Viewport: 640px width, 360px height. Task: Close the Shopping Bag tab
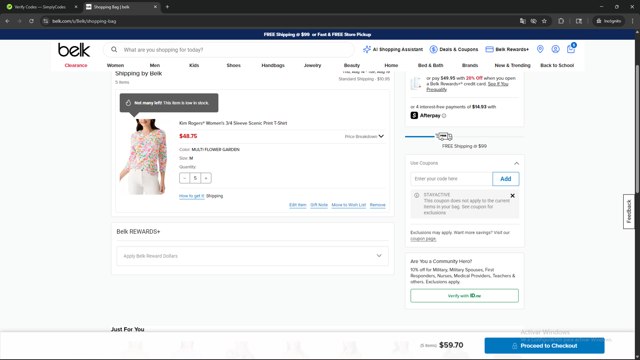[x=155, y=7]
